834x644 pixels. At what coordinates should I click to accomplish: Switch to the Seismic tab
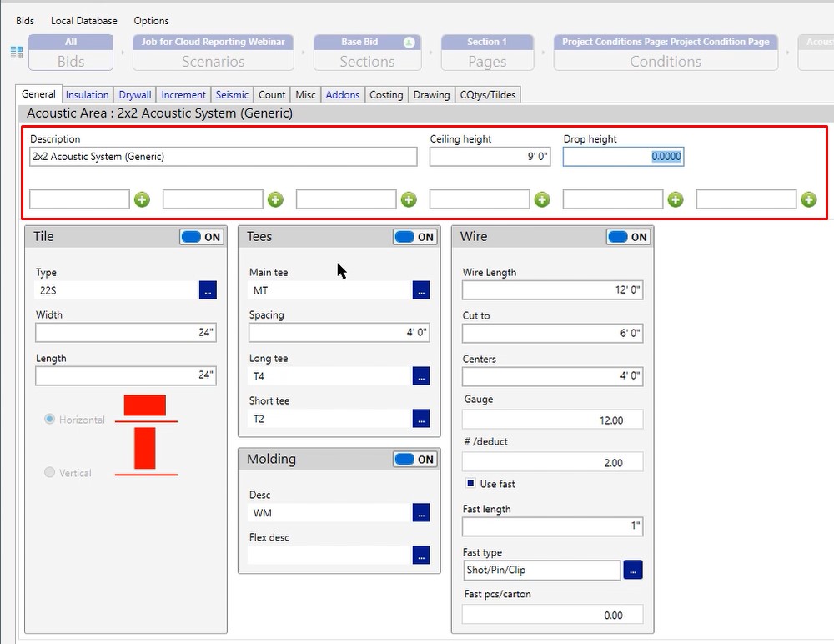click(x=233, y=95)
